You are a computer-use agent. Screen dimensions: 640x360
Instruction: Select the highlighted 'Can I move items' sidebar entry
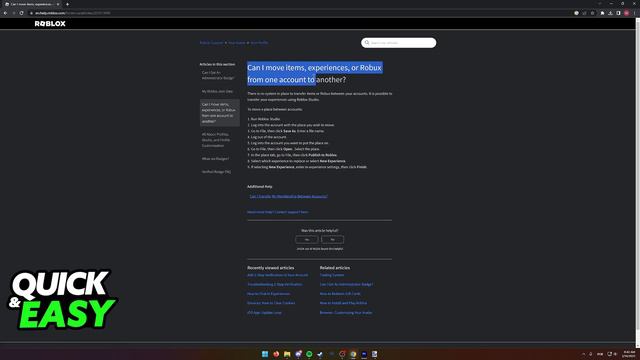[219, 113]
